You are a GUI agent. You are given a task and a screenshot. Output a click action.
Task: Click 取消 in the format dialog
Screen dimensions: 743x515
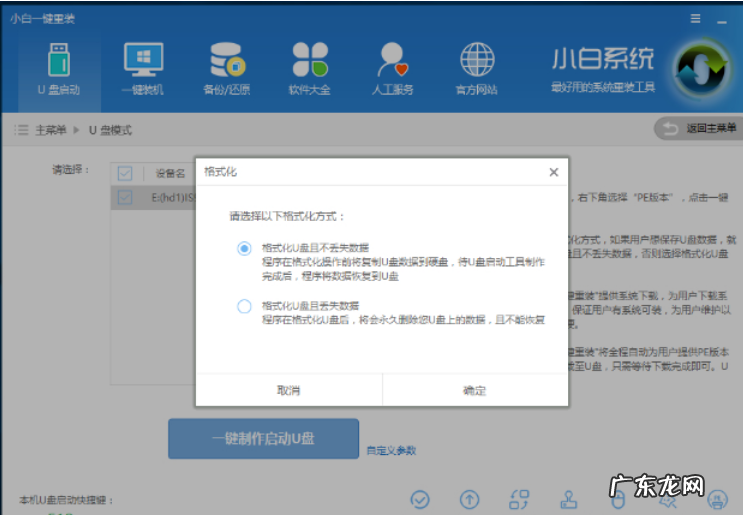pyautogui.click(x=289, y=390)
